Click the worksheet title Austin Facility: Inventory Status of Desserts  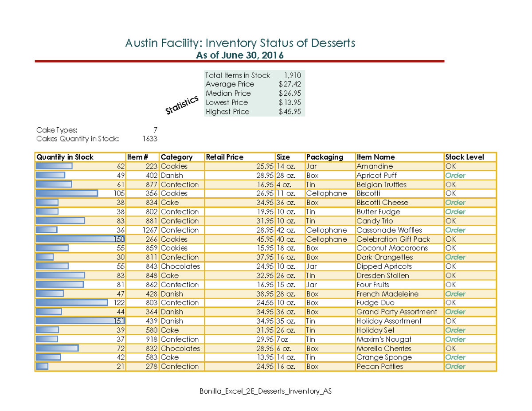[241, 43]
